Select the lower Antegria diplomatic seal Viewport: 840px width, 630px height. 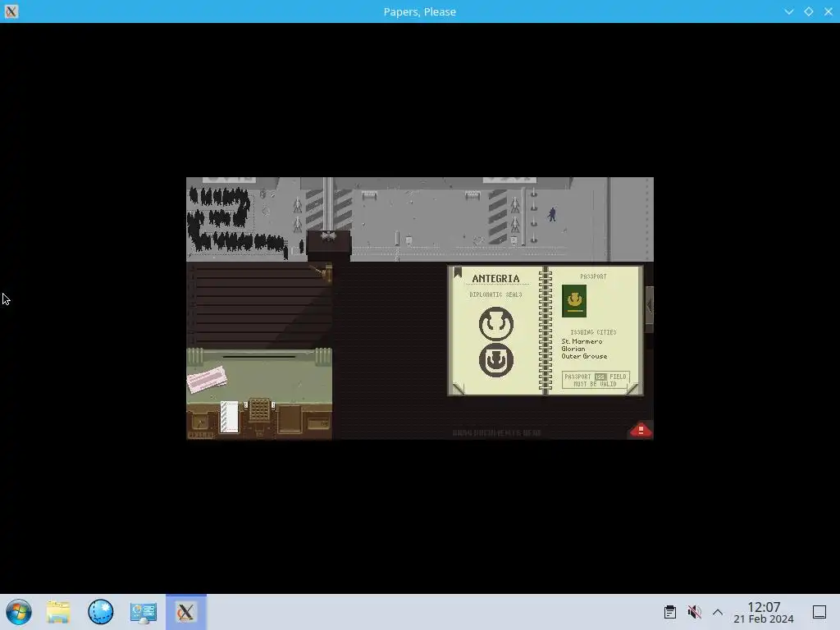pos(496,360)
